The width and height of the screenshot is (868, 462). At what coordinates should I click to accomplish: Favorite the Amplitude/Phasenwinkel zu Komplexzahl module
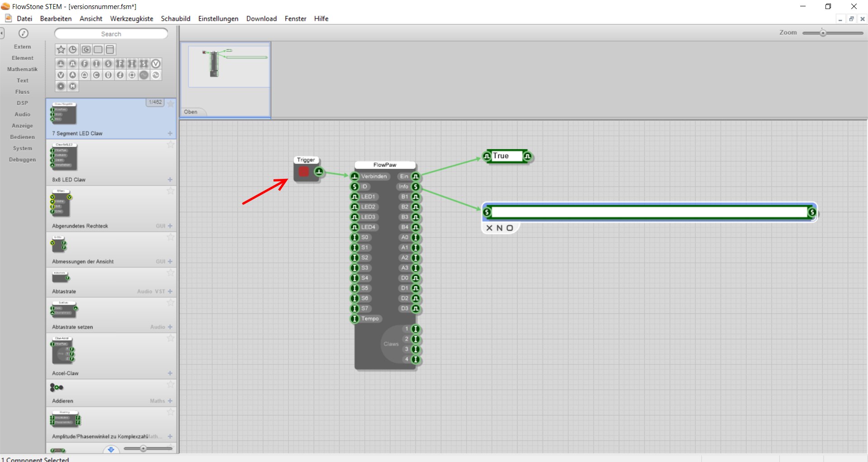click(x=170, y=412)
